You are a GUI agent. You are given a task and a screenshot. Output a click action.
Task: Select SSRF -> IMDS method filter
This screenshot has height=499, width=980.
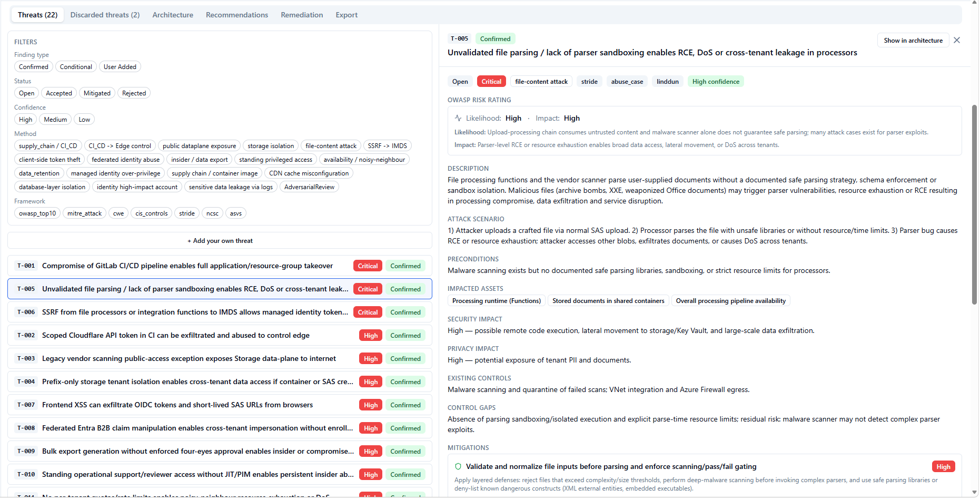(x=388, y=146)
